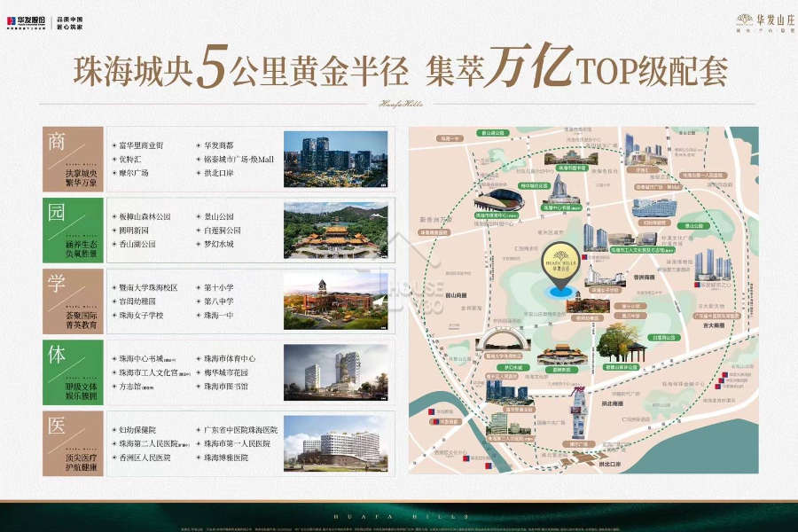Image resolution: width=798 pixels, height=532 pixels.
Task: Click the list item 第八中学
Action: pos(218,301)
